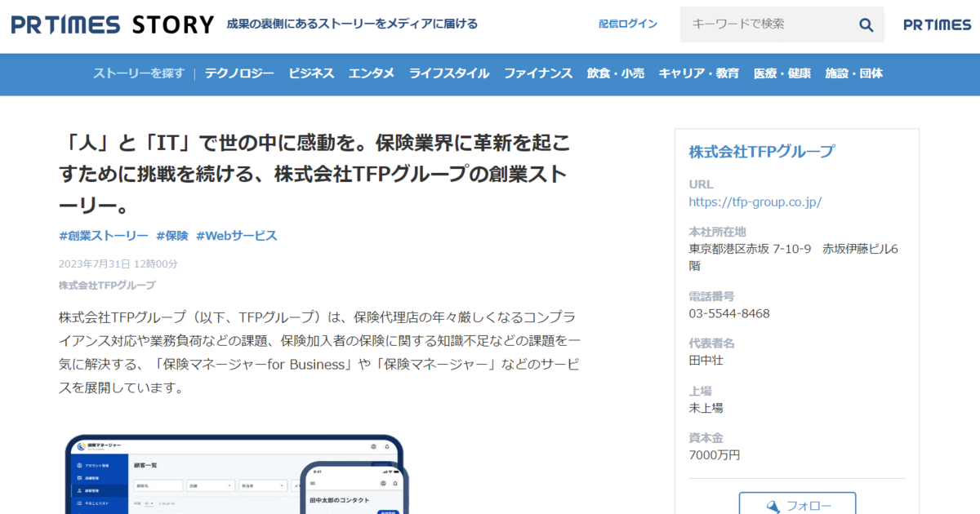The image size is (980, 514).
Task: Click the 本社所在地 label
Action: tap(718, 232)
